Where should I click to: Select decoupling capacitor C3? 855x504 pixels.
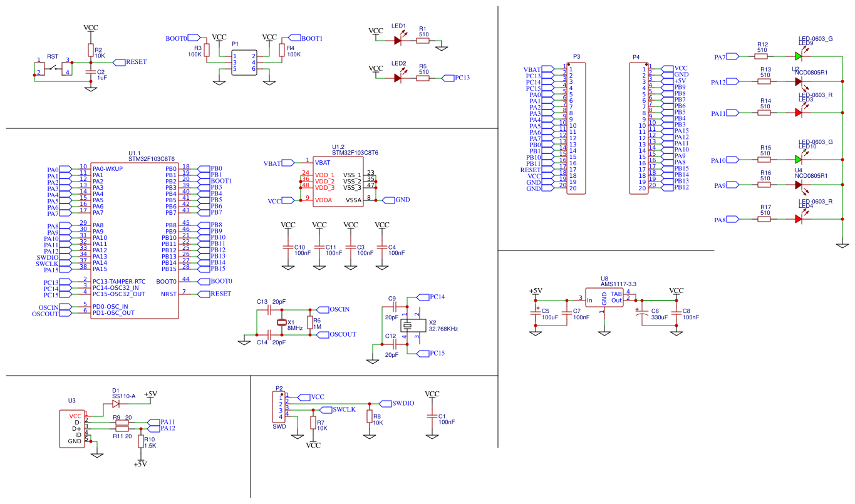tap(351, 247)
